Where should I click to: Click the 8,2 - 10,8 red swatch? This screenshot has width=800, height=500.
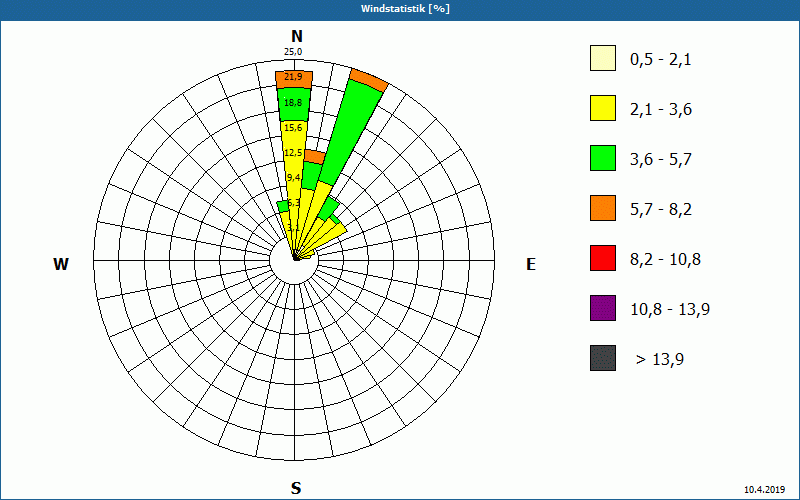(603, 258)
